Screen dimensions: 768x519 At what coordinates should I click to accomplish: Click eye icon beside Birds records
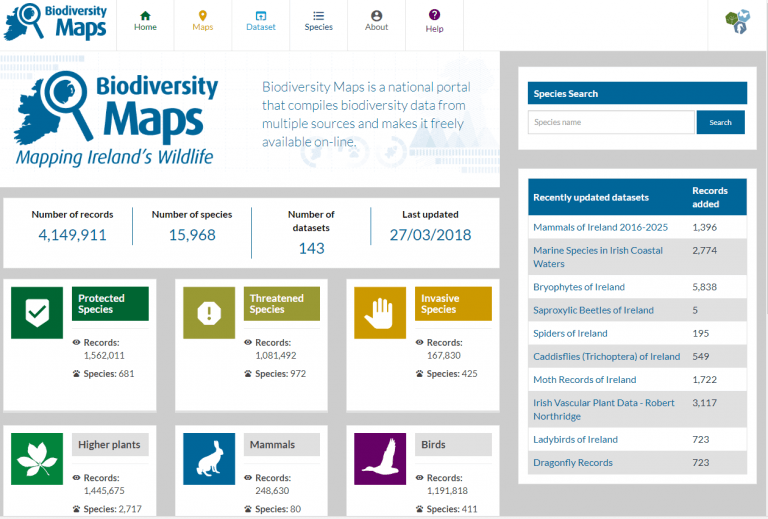click(419, 477)
